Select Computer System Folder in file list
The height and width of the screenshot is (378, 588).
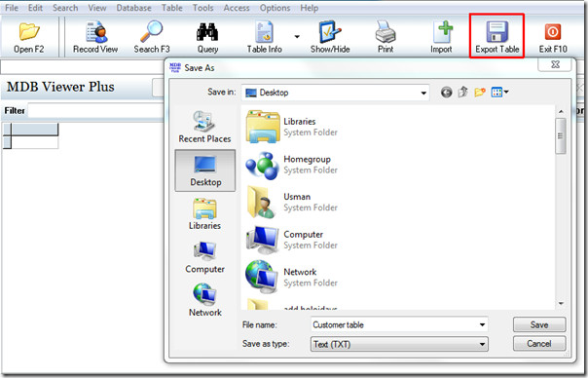click(x=292, y=240)
